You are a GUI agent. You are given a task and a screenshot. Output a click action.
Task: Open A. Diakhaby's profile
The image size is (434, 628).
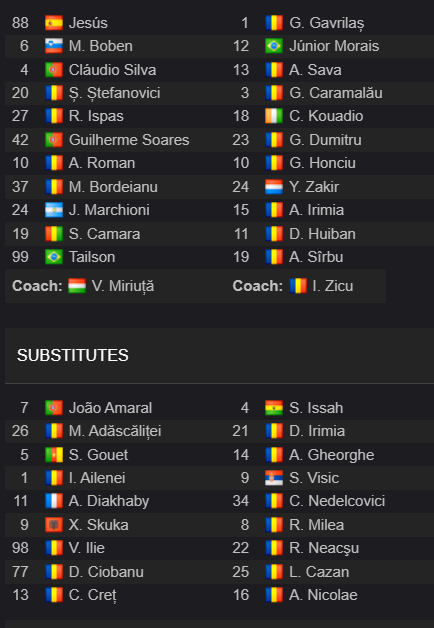(x=109, y=501)
